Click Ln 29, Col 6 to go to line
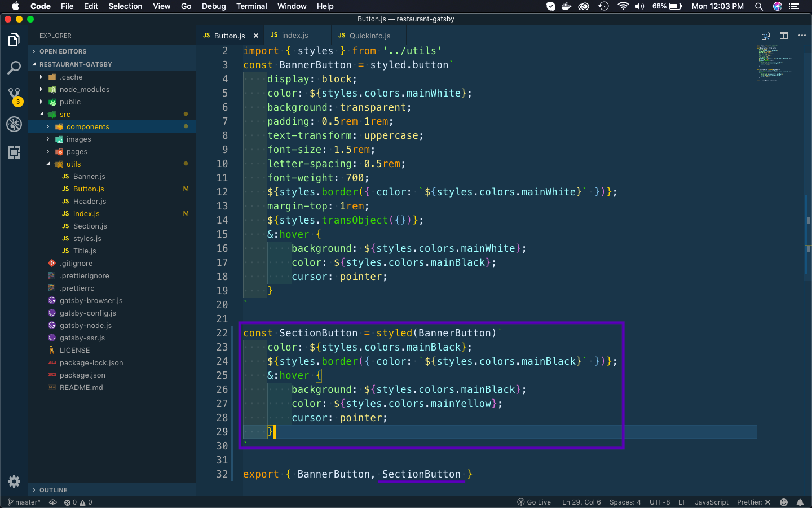Image resolution: width=812 pixels, height=508 pixels. click(x=581, y=502)
